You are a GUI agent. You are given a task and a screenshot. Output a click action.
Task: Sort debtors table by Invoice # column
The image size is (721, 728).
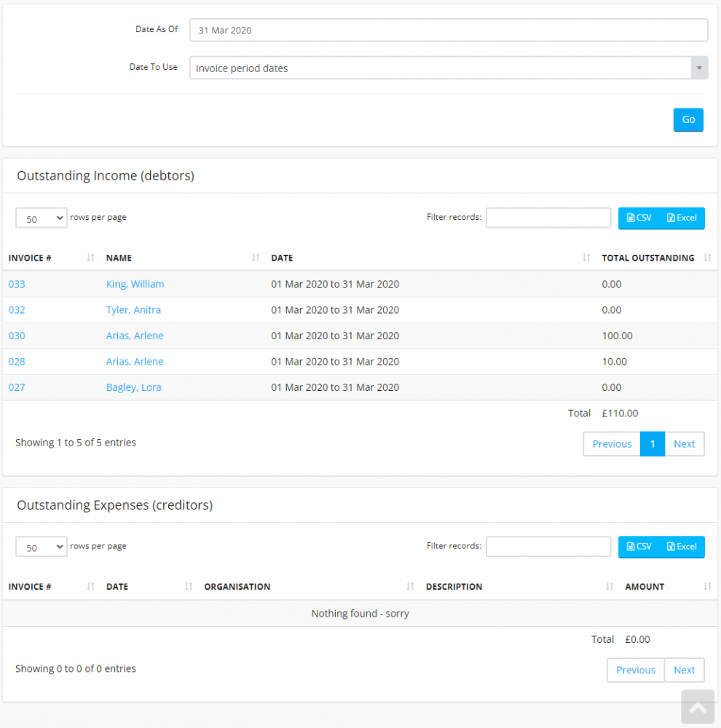tap(29, 258)
